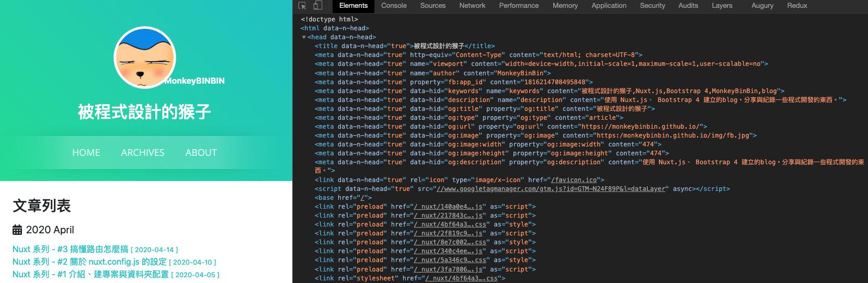Image resolution: width=868 pixels, height=283 pixels.
Task: Select the doctype html line
Action: click(x=329, y=19)
